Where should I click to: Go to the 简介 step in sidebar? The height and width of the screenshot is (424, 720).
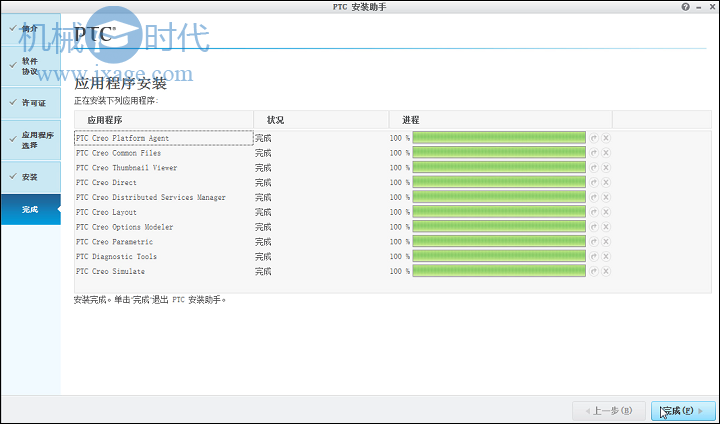pyautogui.click(x=31, y=28)
